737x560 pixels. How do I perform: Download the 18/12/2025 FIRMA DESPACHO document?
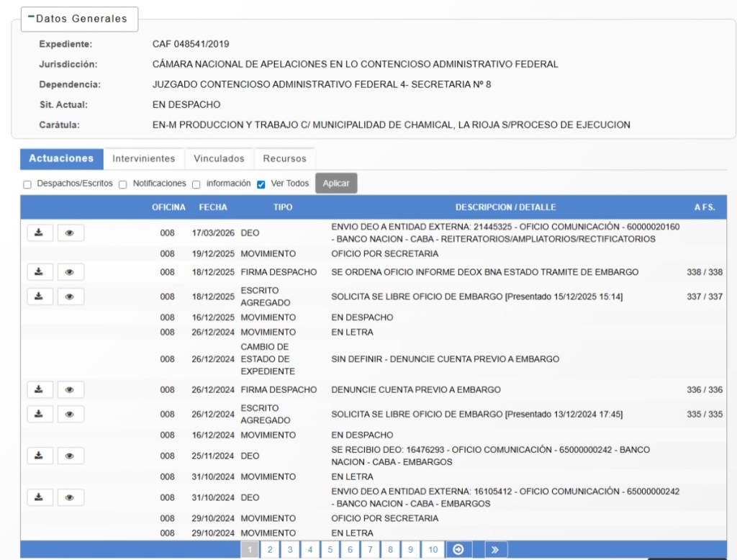[x=40, y=272]
